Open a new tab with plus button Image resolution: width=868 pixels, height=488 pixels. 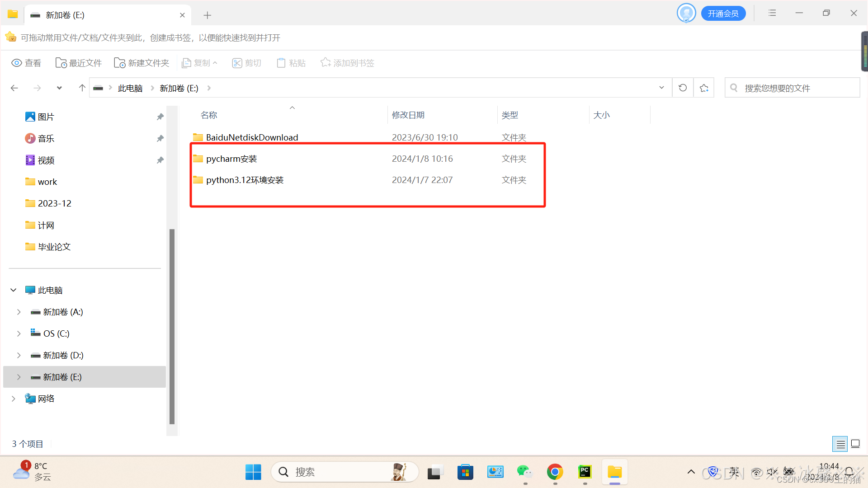coord(207,15)
